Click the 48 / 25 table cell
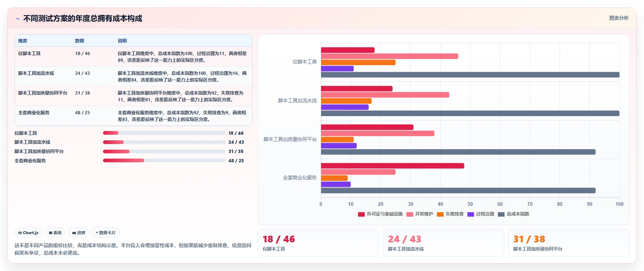Screen dimensions: 644x271 click(83, 113)
